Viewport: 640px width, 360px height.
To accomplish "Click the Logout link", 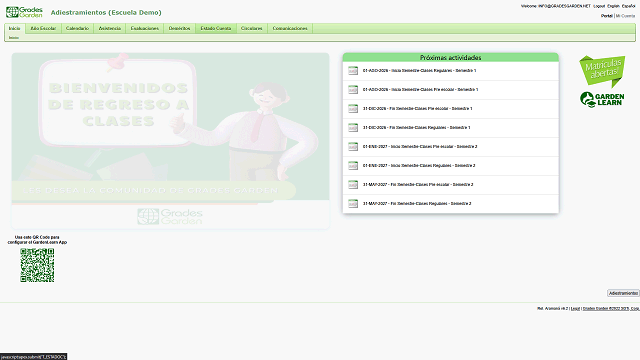I will [599, 6].
